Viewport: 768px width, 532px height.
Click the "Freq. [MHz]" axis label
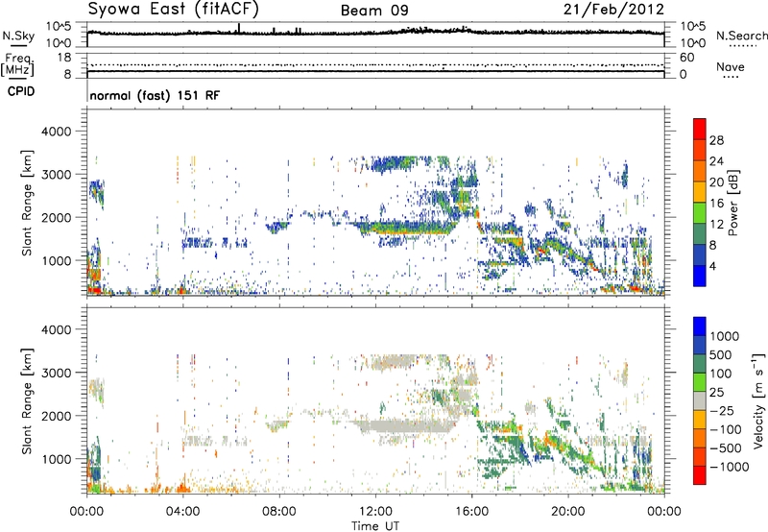(x=17, y=65)
